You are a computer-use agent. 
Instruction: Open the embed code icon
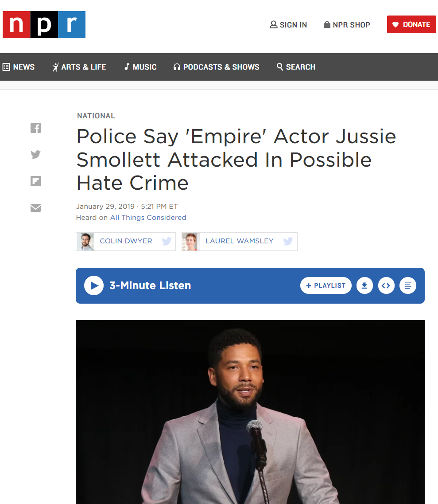pyautogui.click(x=386, y=285)
